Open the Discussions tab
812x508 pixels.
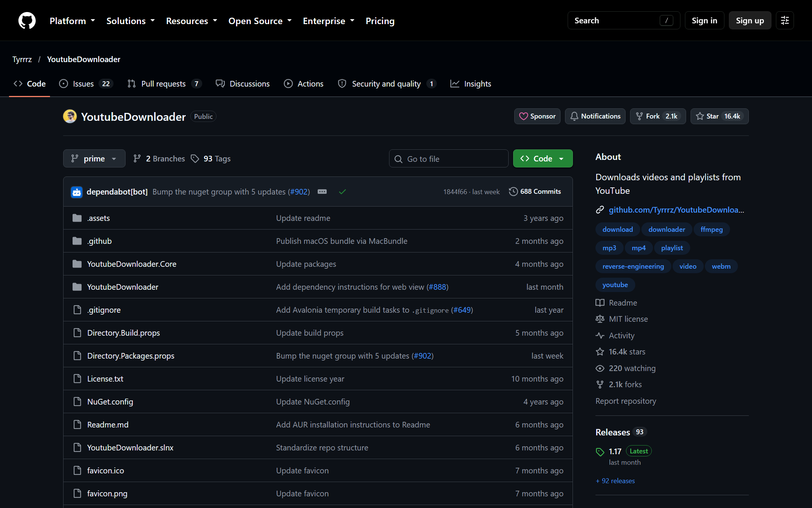243,84
